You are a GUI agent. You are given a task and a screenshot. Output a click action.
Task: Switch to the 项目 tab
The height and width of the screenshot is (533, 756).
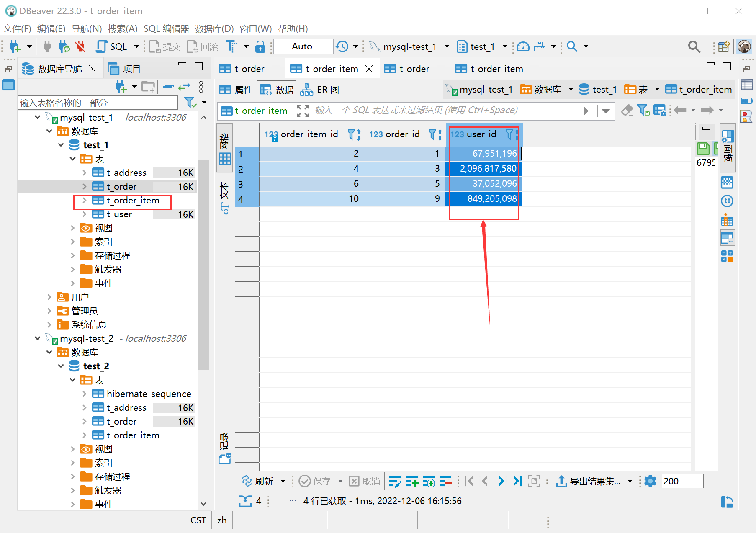tap(124, 69)
